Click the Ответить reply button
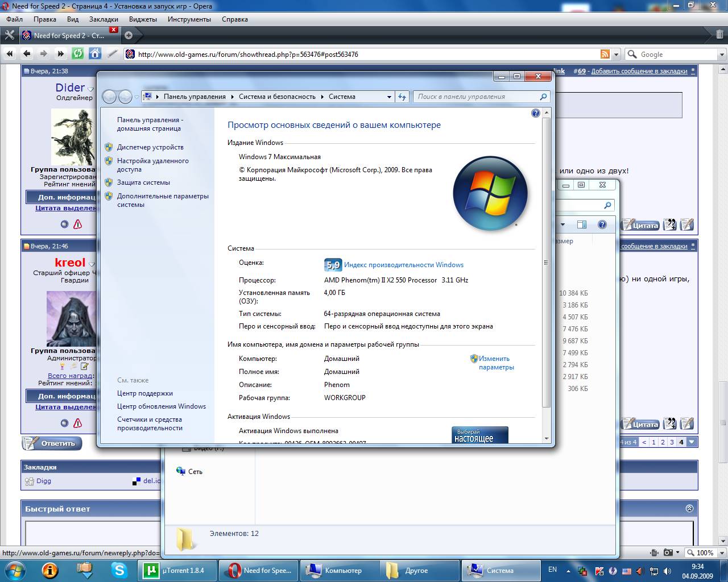728x582 pixels. tap(52, 443)
